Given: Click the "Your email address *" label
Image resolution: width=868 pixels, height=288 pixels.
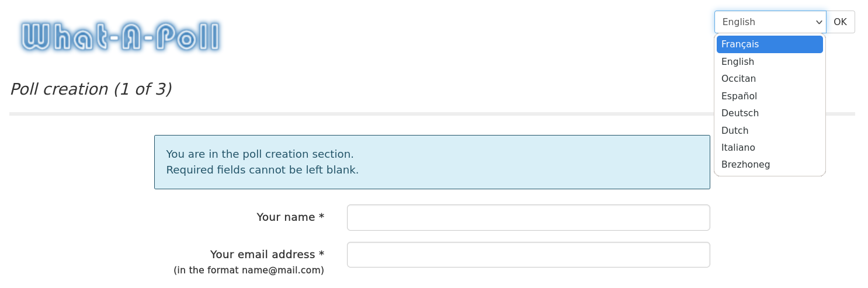Looking at the screenshot, I should tap(267, 255).
